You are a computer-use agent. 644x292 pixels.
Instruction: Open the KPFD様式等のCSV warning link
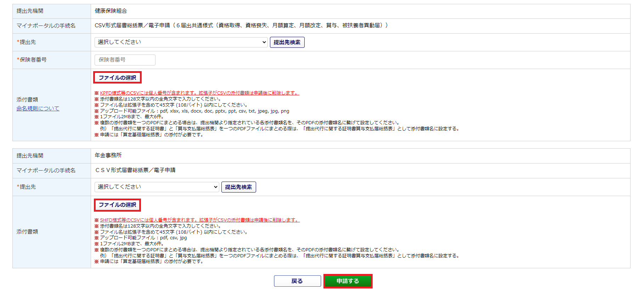199,93
